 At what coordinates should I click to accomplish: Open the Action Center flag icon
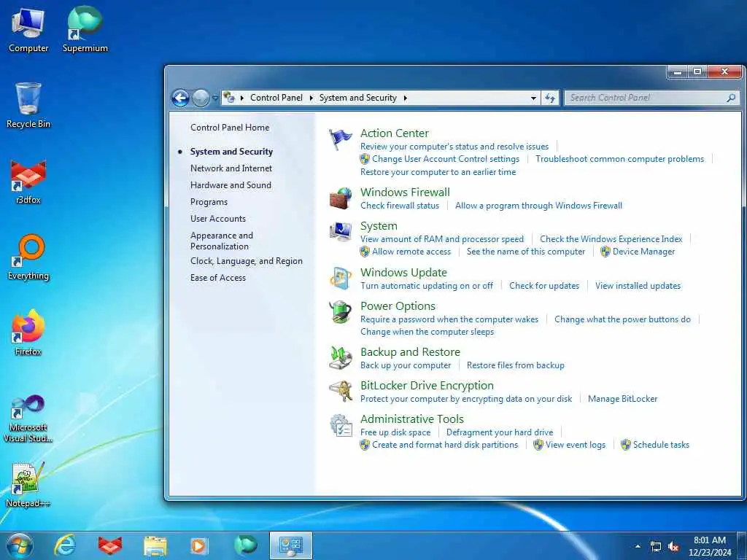340,139
